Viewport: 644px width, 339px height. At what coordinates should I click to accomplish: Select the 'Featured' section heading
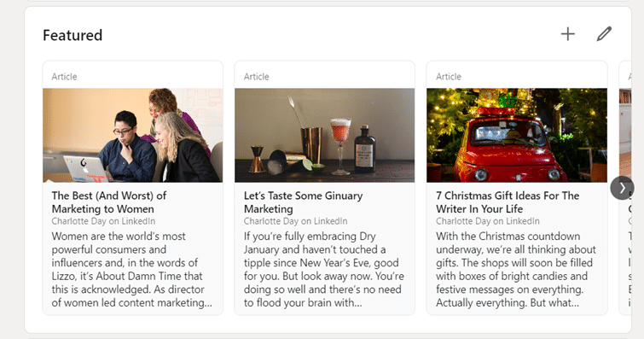pos(73,35)
